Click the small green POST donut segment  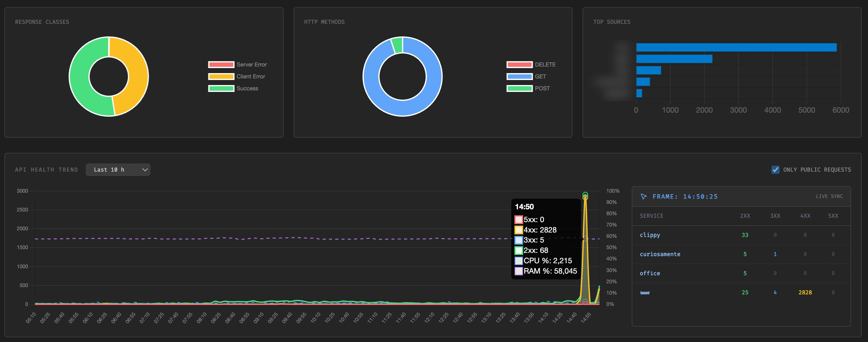[x=397, y=45]
